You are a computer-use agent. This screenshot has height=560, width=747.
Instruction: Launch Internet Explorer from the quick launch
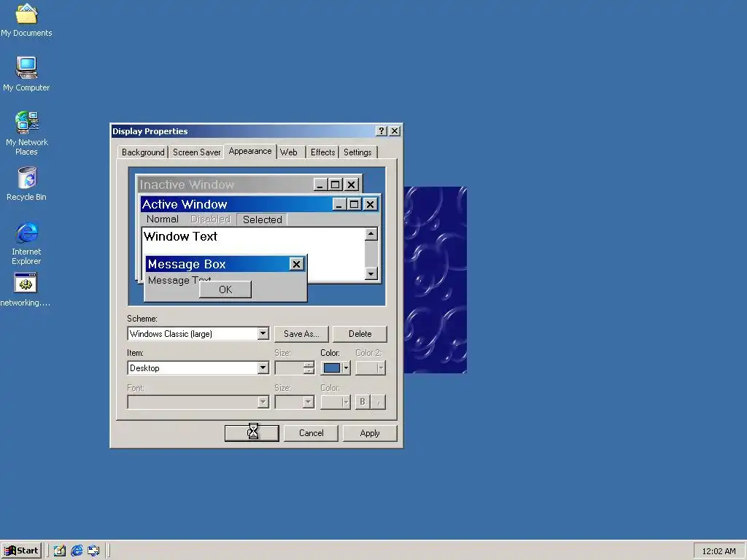tap(77, 551)
